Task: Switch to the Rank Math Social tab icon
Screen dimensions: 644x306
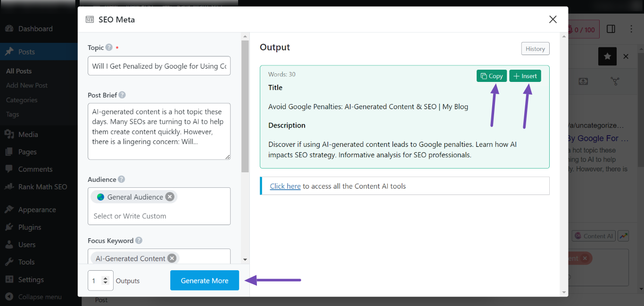Action: pyautogui.click(x=615, y=81)
